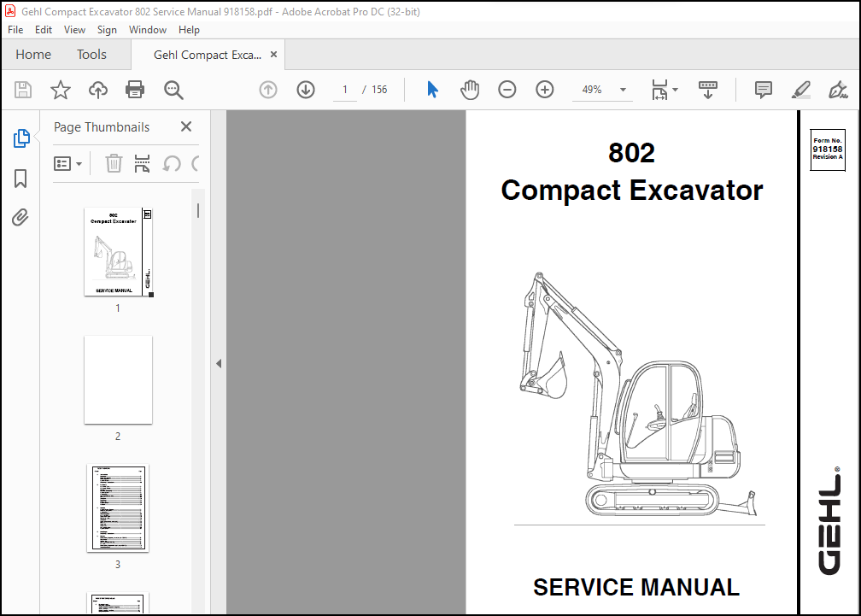Open the File menu
This screenshot has width=861, height=616.
tap(15, 30)
